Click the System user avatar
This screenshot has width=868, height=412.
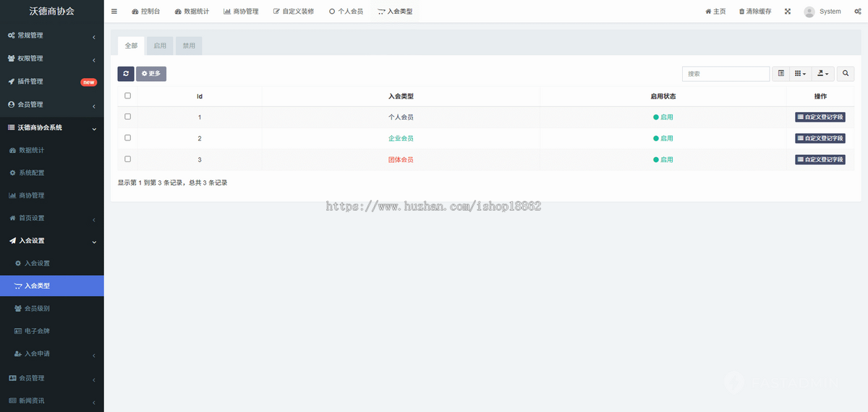[809, 12]
